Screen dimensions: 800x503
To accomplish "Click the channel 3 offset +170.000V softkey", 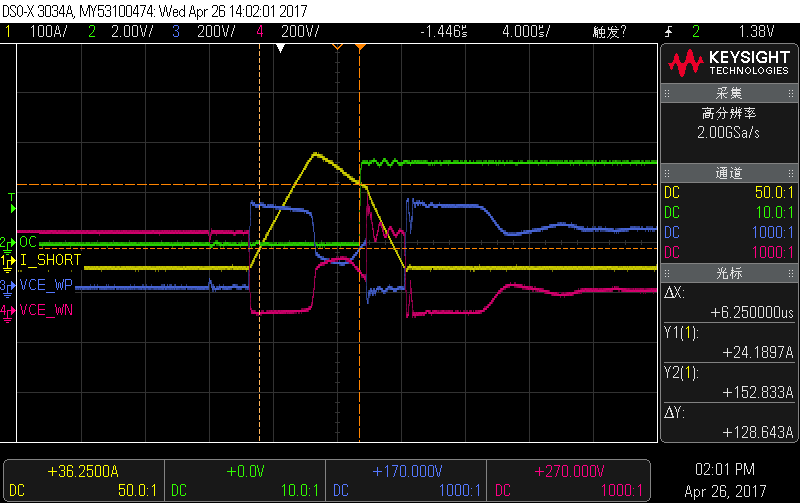I will click(x=406, y=481).
